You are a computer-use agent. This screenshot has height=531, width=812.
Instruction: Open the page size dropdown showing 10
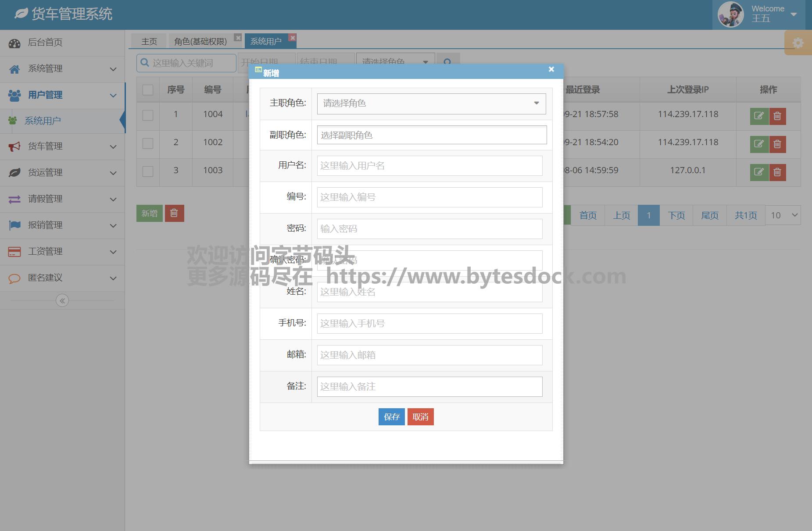[783, 215]
